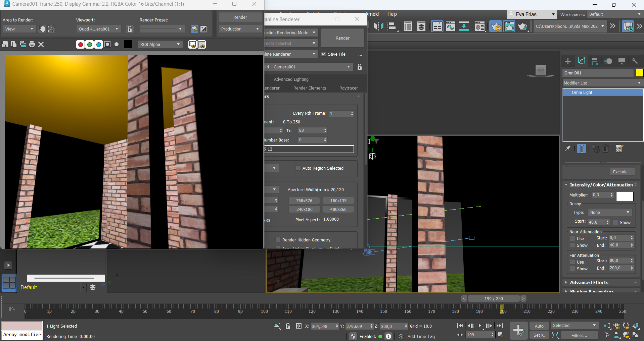Click the Print Image icon in render window

[x=32, y=44]
